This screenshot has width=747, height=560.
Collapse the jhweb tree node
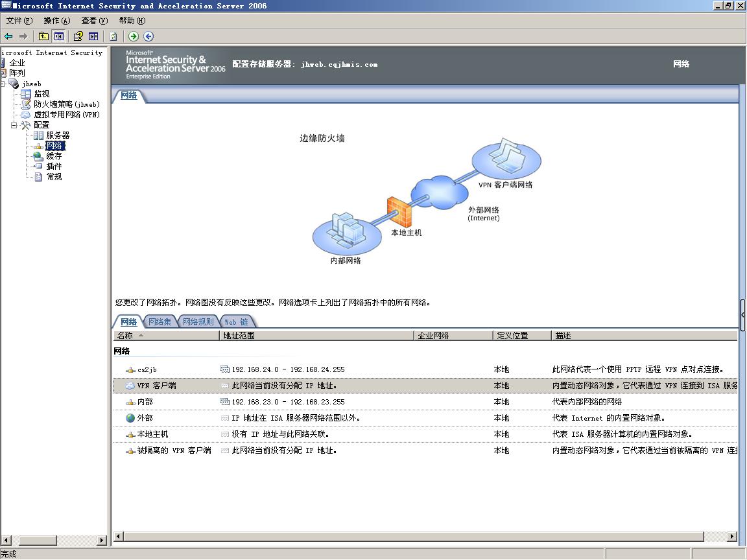tap(3, 84)
